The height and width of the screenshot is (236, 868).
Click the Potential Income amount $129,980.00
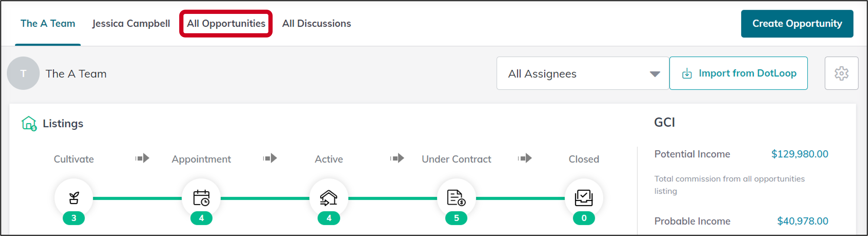point(800,154)
